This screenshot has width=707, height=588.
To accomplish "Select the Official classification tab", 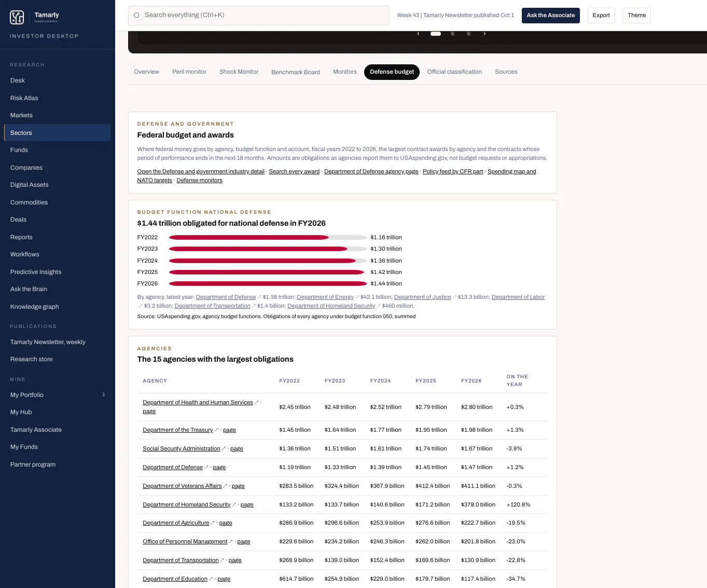I will 454,72.
